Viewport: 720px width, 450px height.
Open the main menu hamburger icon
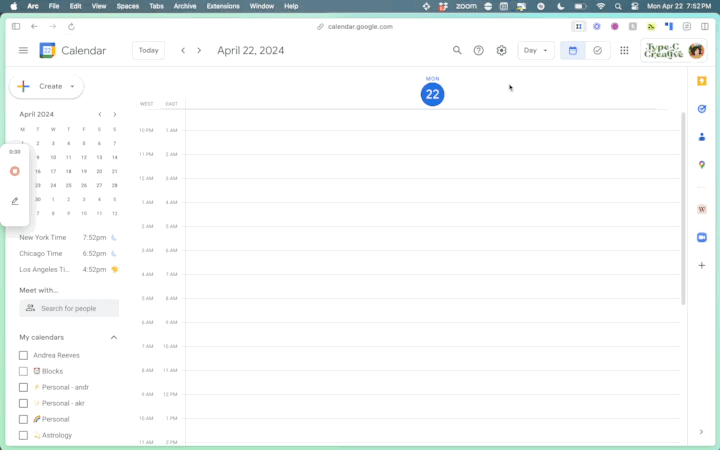pos(23,50)
